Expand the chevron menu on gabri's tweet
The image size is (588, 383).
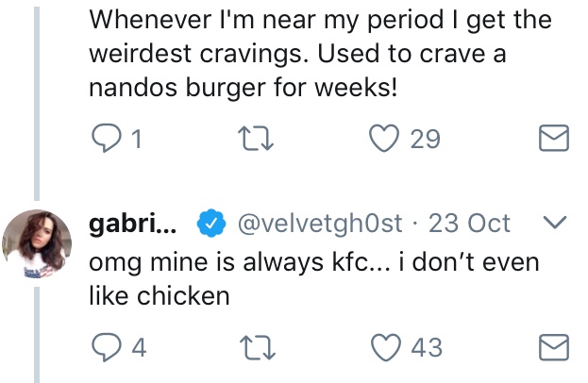555,224
